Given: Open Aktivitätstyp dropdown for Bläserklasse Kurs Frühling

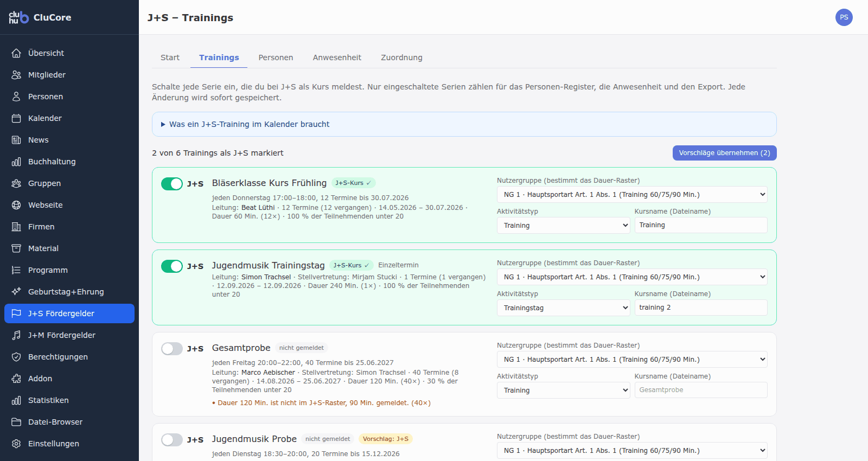Looking at the screenshot, I should [x=564, y=226].
